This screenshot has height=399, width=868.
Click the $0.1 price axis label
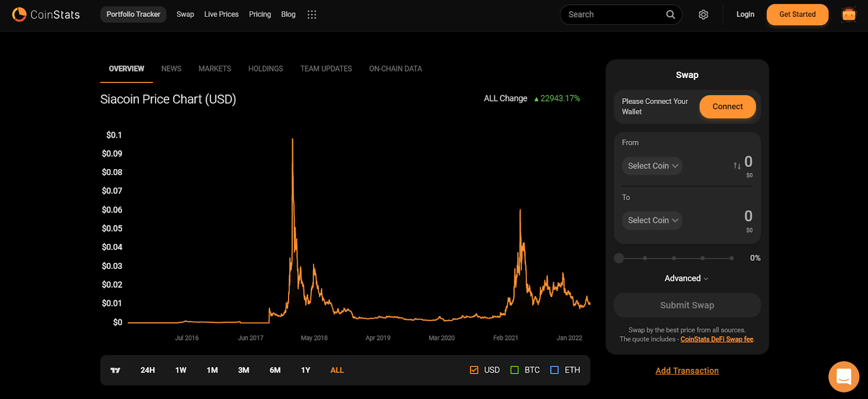114,135
